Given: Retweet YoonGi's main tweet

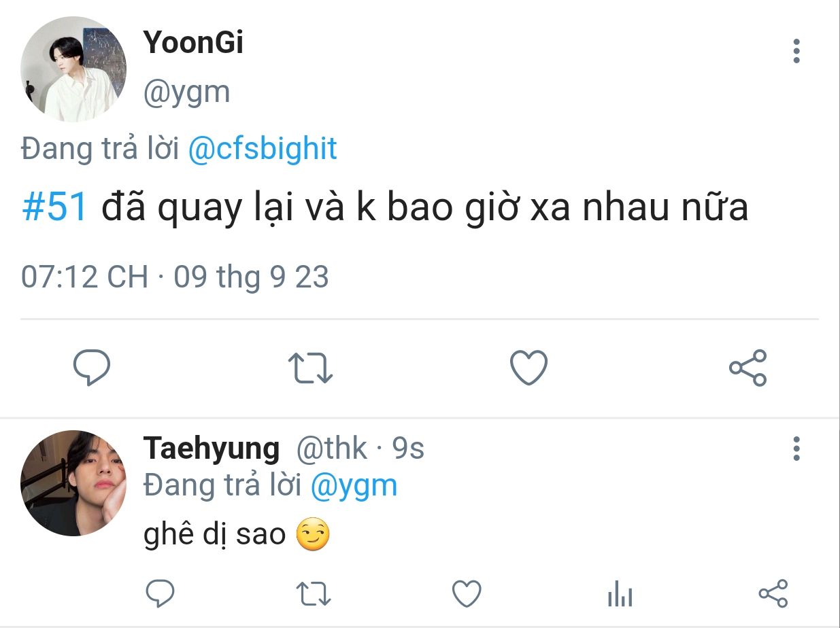Looking at the screenshot, I should tap(310, 368).
